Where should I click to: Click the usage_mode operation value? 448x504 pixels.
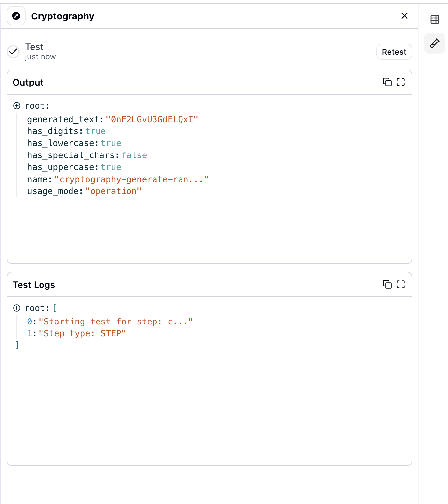113,191
